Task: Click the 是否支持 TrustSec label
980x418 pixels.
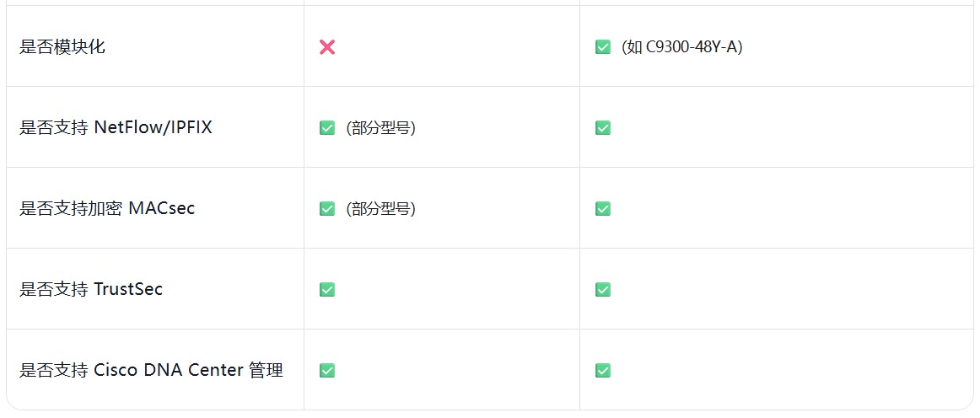Action: 91,289
